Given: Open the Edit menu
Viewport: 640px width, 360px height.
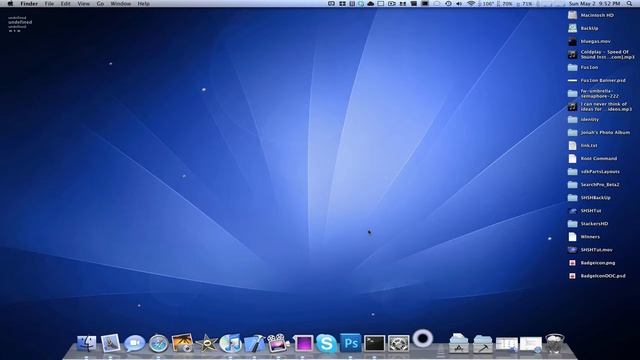Looking at the screenshot, I should coord(66,3).
